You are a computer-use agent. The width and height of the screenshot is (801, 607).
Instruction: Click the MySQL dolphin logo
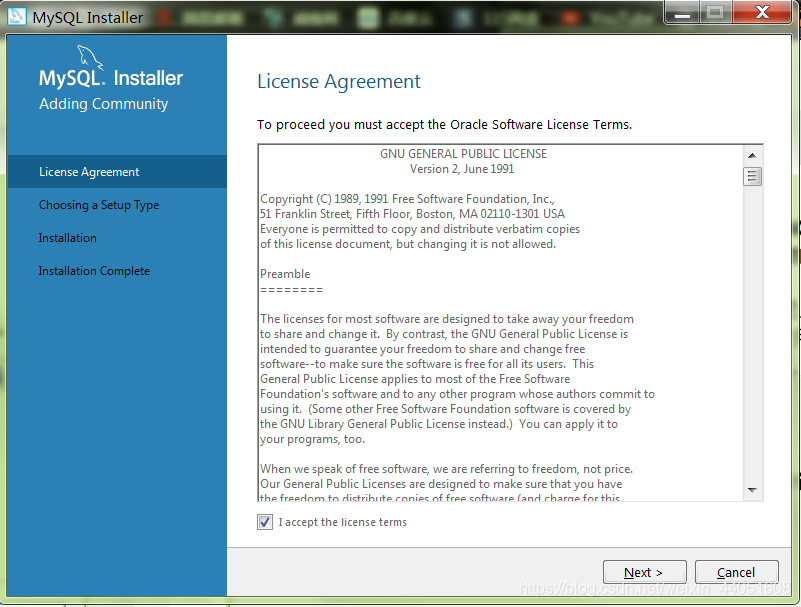[x=90, y=57]
